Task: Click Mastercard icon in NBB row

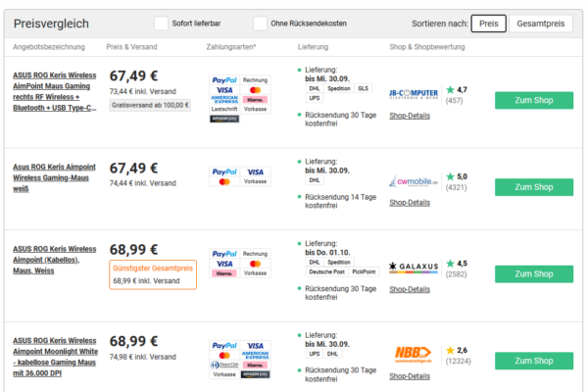Action: tap(224, 355)
